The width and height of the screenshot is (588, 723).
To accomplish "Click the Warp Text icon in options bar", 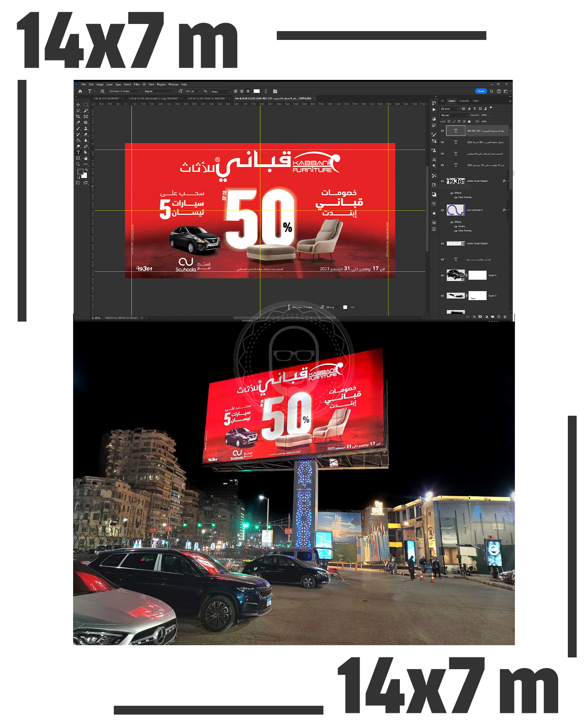I will click(x=266, y=91).
